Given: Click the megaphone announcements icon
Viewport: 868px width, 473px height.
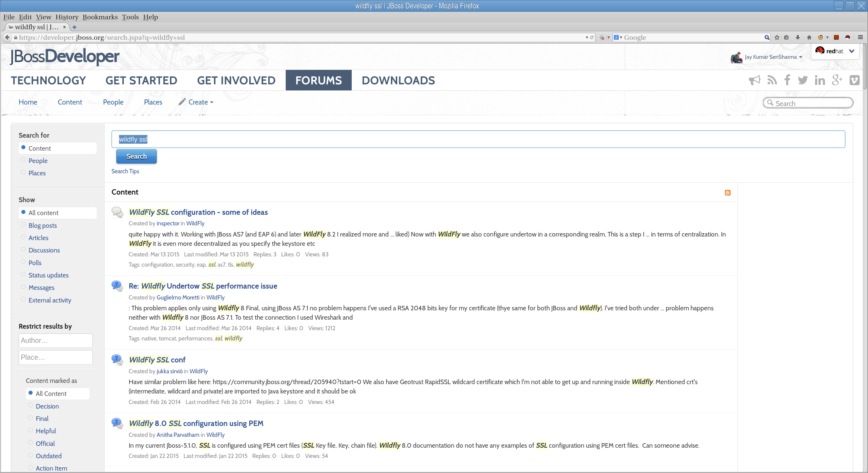Looking at the screenshot, I should click(754, 80).
